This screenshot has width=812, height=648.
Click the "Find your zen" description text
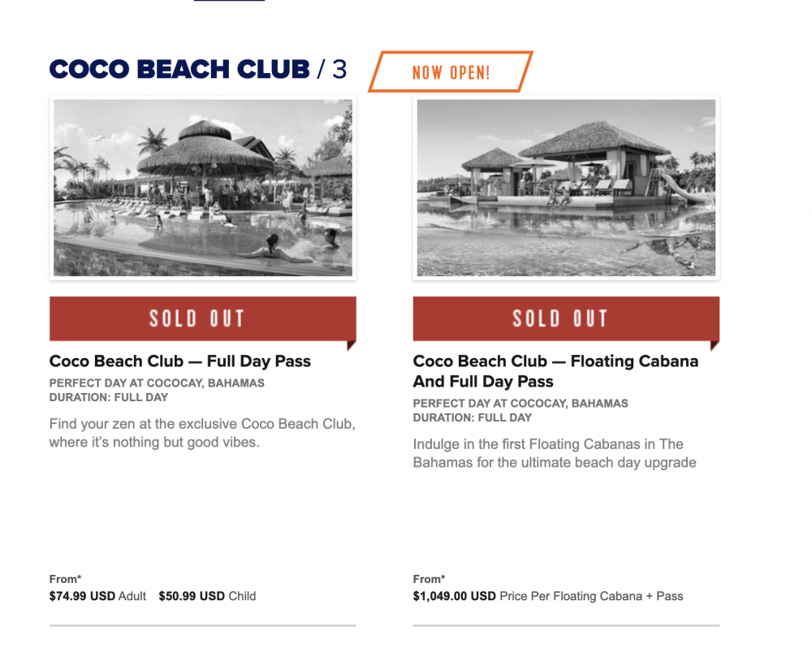pos(202,433)
